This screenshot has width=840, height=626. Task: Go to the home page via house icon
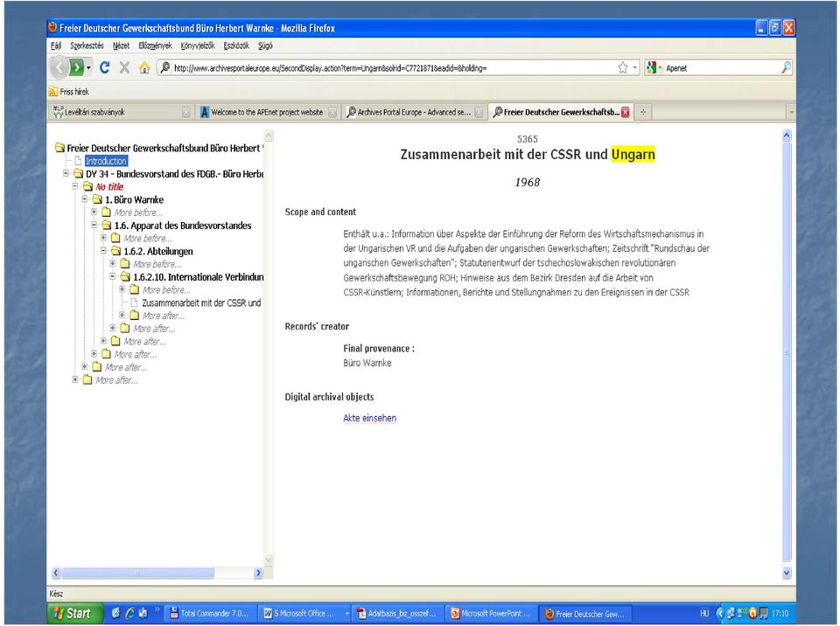pyautogui.click(x=144, y=67)
